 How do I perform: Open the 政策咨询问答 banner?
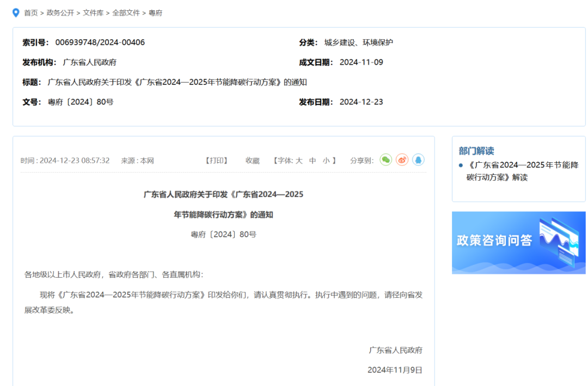coord(518,242)
